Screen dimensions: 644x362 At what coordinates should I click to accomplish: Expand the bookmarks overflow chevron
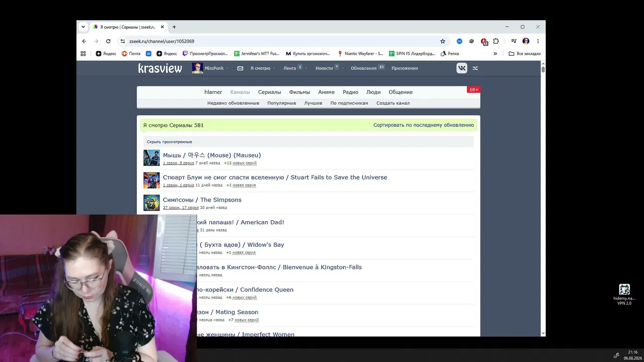click(495, 53)
